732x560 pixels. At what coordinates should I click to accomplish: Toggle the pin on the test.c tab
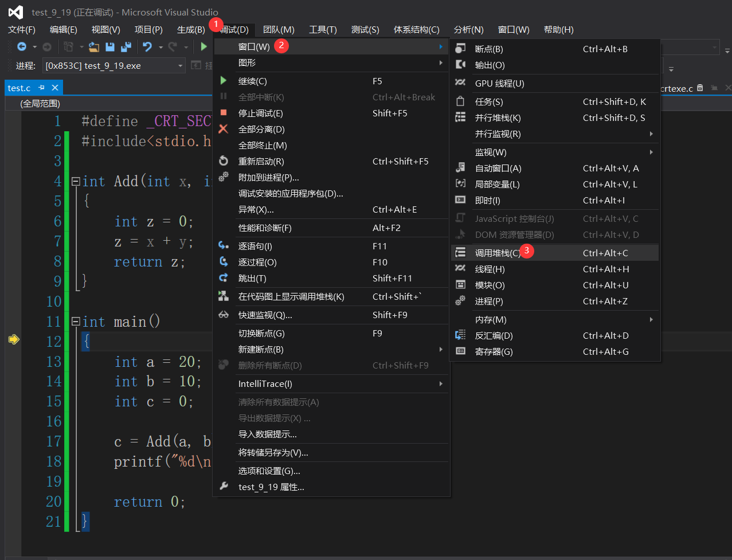[x=41, y=88]
